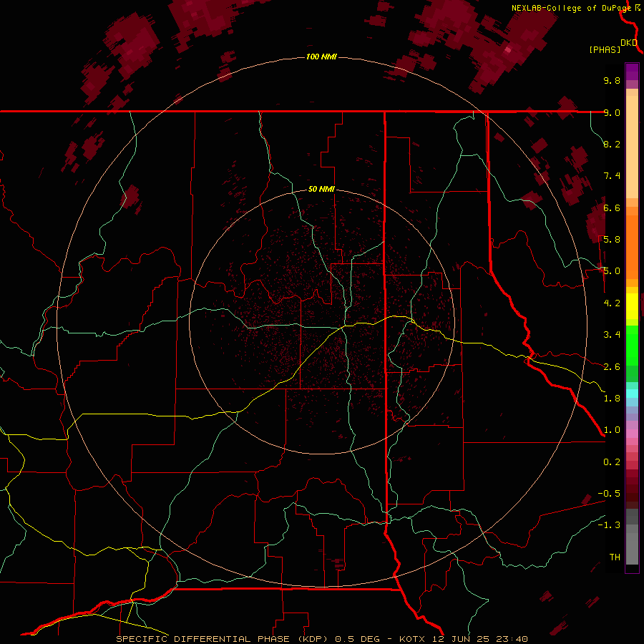Click the -1.3 value on the color scale
Viewport: 644px width, 644px height.
tap(609, 525)
